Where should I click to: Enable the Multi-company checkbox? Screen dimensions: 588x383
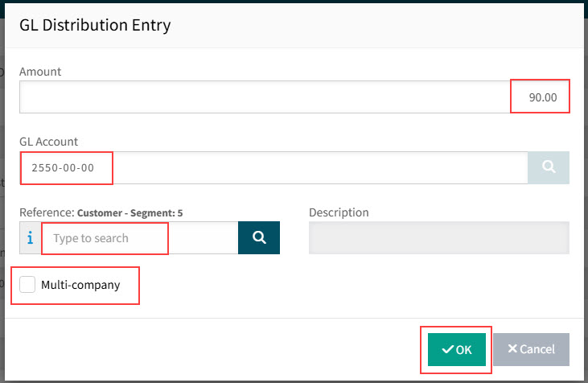click(x=28, y=285)
